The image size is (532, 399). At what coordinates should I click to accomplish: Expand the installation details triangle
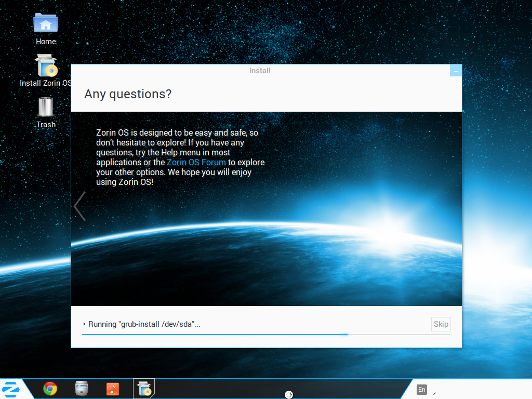(x=84, y=324)
